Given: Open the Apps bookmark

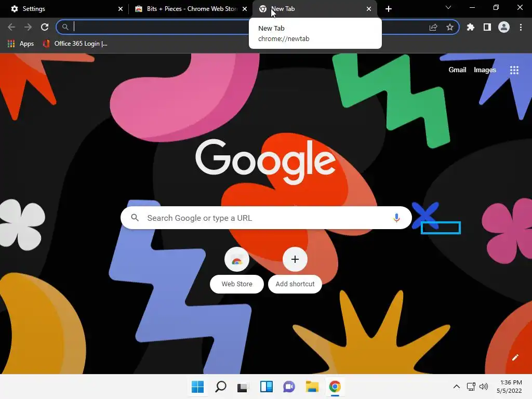Looking at the screenshot, I should click(21, 44).
